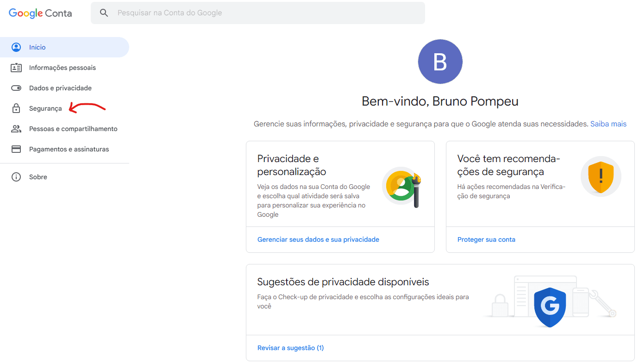Screen dimensions: 639x364
Task: Follow the Saiba mais link
Action: tap(608, 124)
